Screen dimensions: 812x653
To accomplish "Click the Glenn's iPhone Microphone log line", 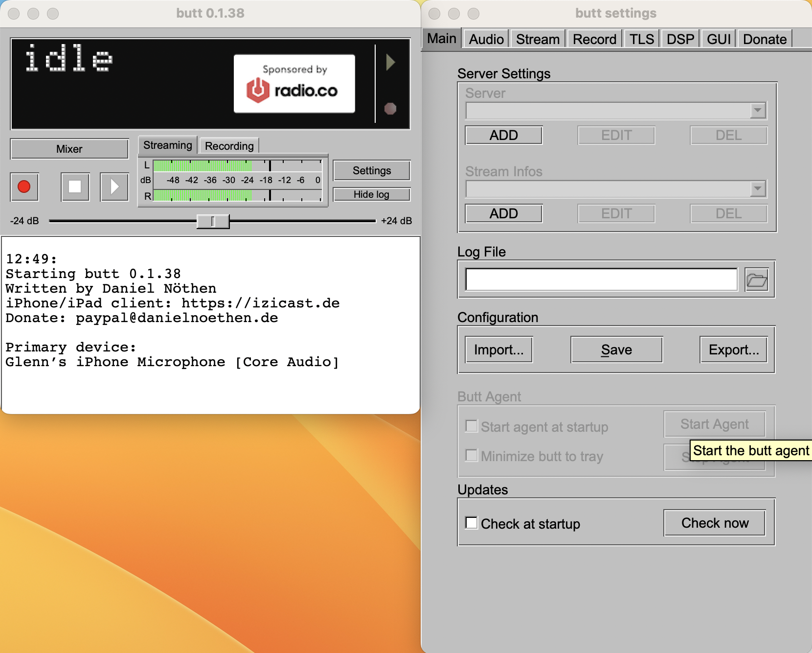I will pyautogui.click(x=172, y=362).
